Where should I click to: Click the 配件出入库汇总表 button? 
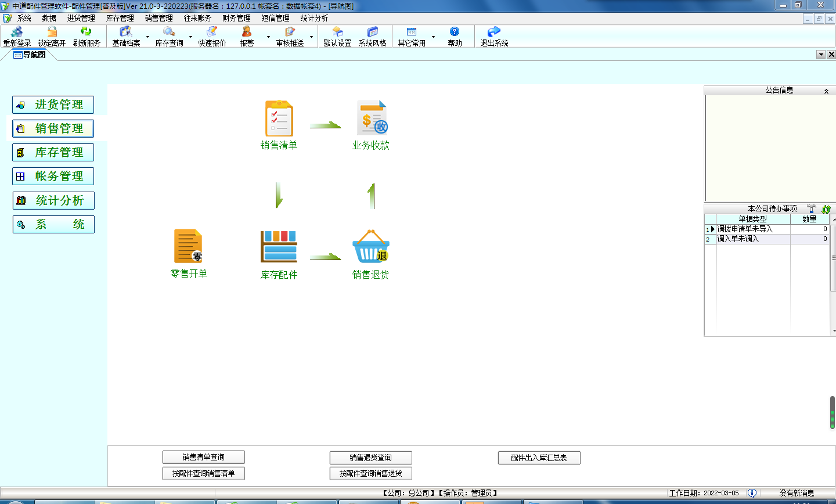click(x=539, y=458)
